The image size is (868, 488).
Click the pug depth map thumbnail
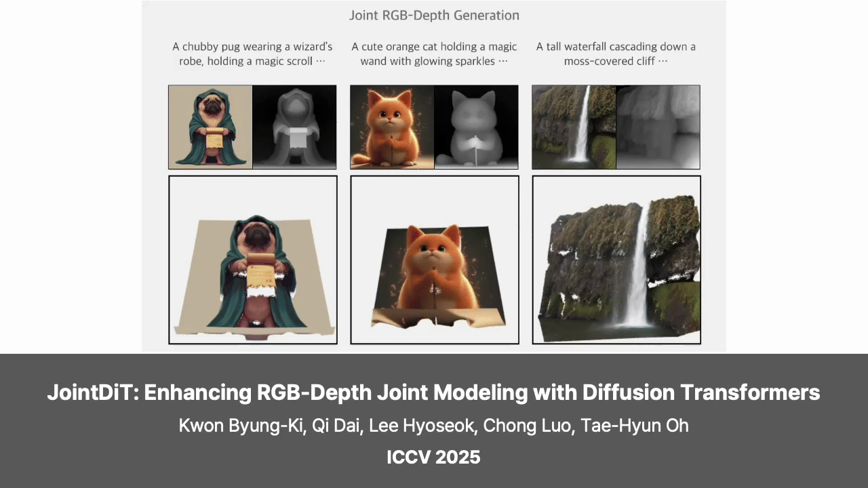tap(294, 127)
